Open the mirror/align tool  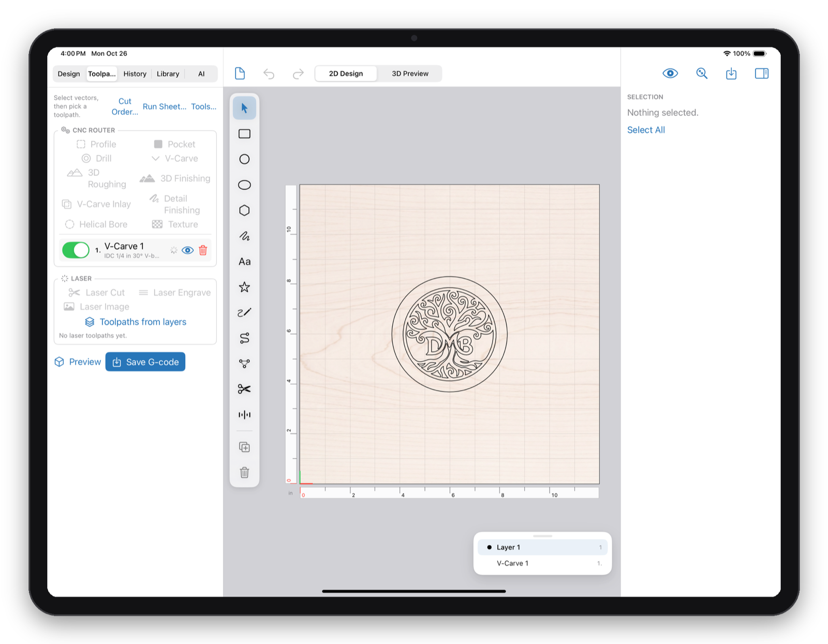pos(244,415)
